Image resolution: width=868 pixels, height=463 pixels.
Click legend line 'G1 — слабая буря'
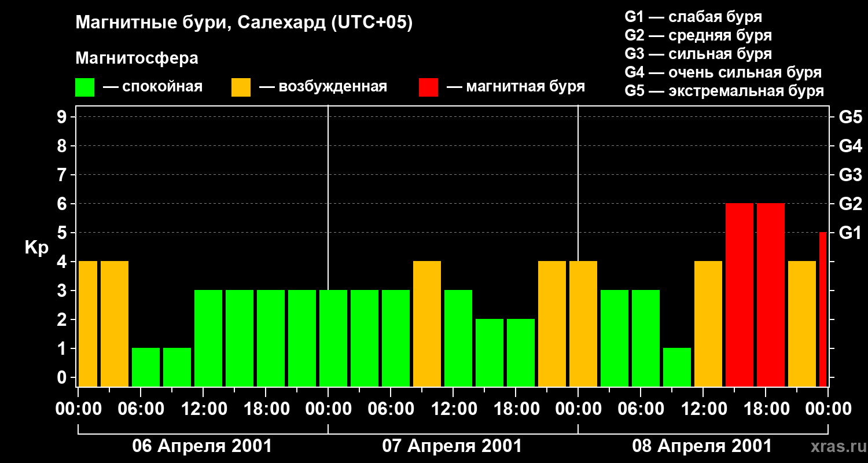click(693, 17)
